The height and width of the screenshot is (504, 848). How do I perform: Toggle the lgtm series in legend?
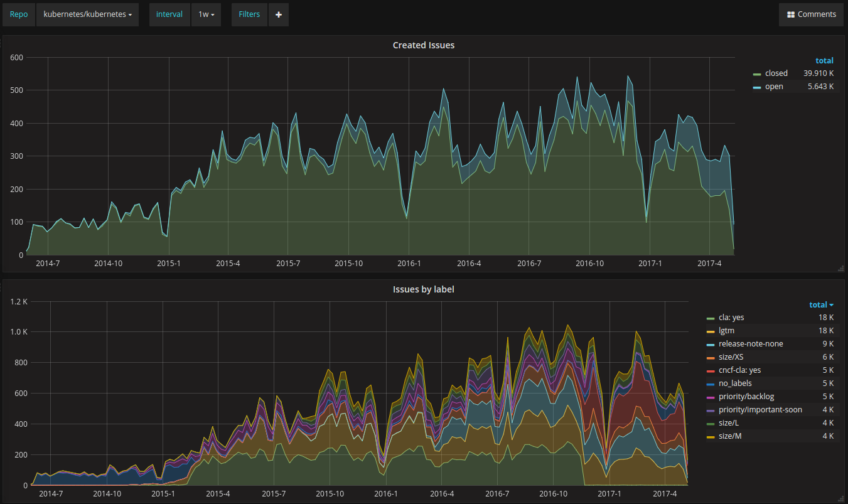click(726, 331)
